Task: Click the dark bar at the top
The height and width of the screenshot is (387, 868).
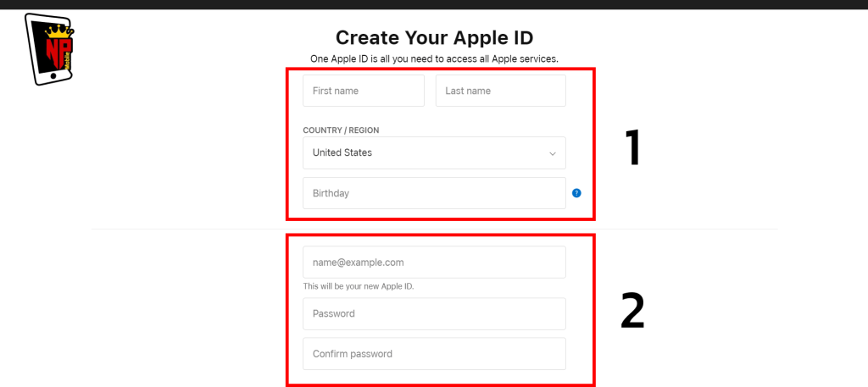Action: point(434,4)
